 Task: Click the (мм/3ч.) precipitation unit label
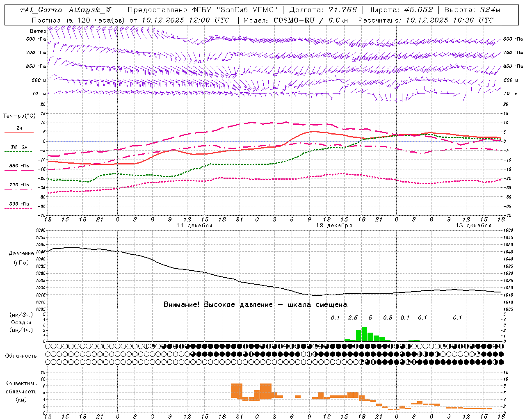(x=21, y=315)
